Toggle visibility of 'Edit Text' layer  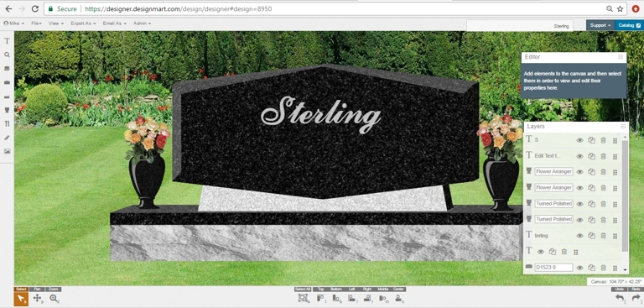coord(580,156)
